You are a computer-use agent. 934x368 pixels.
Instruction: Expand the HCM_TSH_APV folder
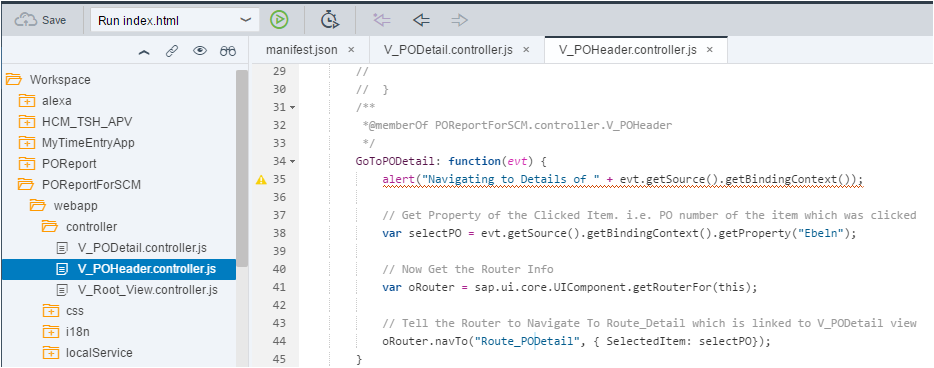point(27,121)
